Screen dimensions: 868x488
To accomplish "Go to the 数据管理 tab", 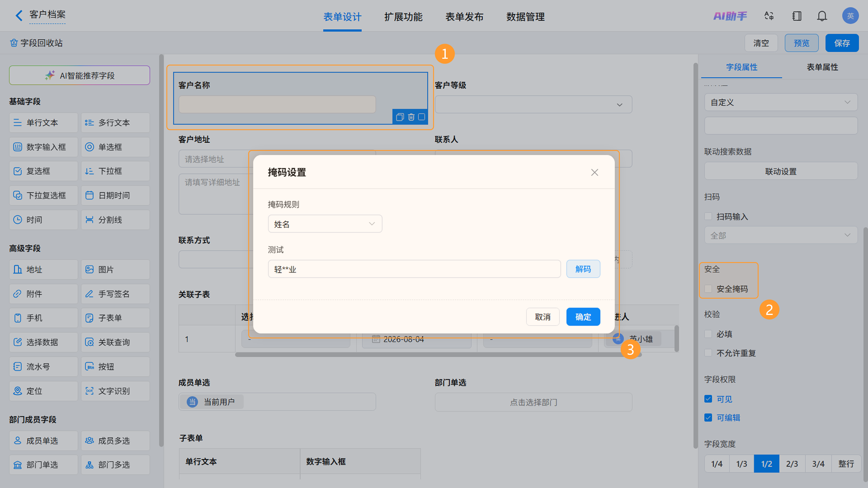I will (x=525, y=16).
